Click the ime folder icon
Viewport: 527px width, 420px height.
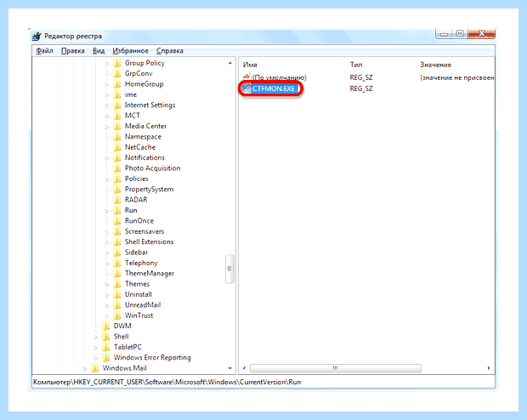[x=117, y=94]
